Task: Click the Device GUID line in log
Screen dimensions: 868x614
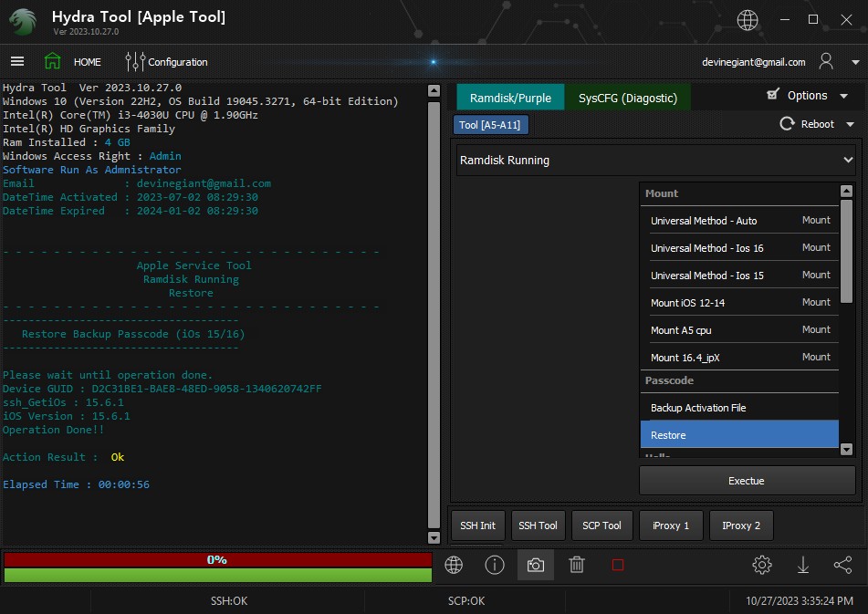Action: coord(162,389)
